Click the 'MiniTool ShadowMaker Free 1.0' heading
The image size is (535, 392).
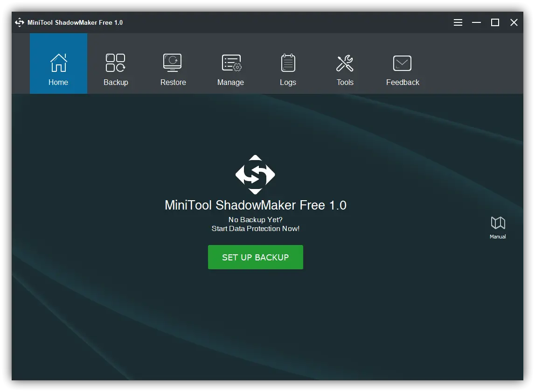pos(256,205)
